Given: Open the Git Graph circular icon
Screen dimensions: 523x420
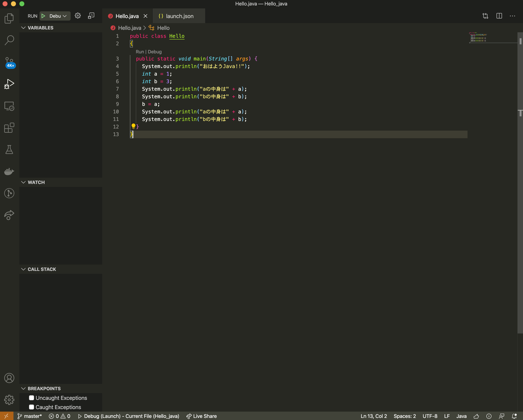Looking at the screenshot, I should click(x=9, y=193).
